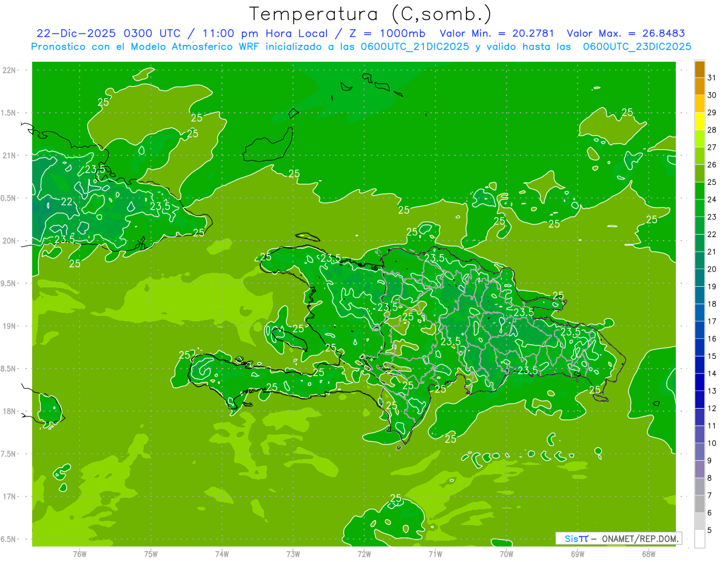Click the title "Temperatura (C,somb.)"

(x=371, y=14)
